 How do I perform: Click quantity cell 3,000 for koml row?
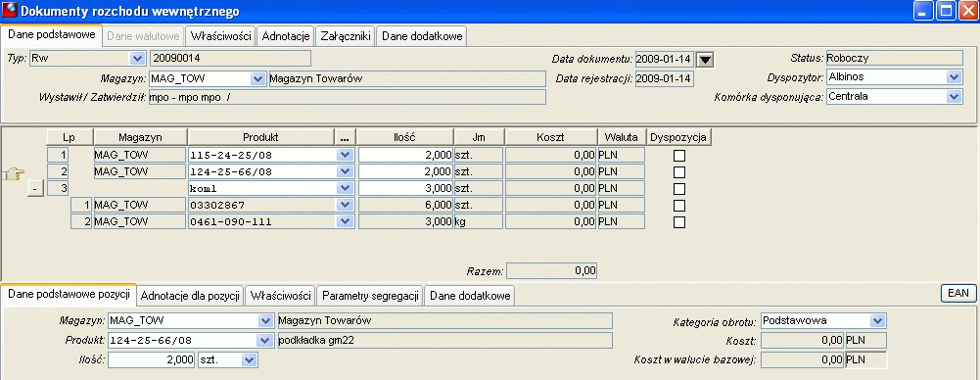pyautogui.click(x=405, y=188)
